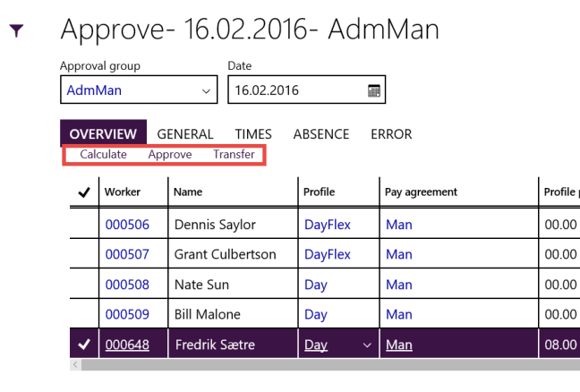Click into the Date field showing 16.02.2016
The height and width of the screenshot is (392, 580).
tap(295, 90)
